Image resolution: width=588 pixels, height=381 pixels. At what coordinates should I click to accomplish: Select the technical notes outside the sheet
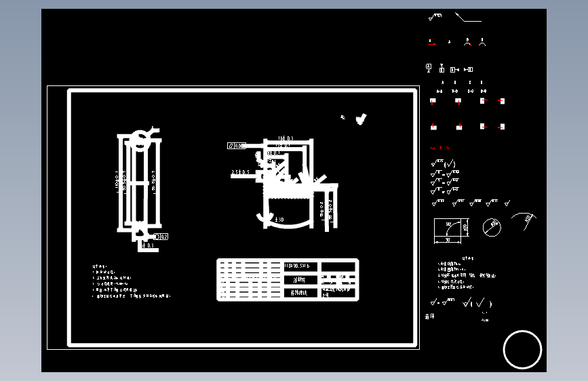pos(467,273)
